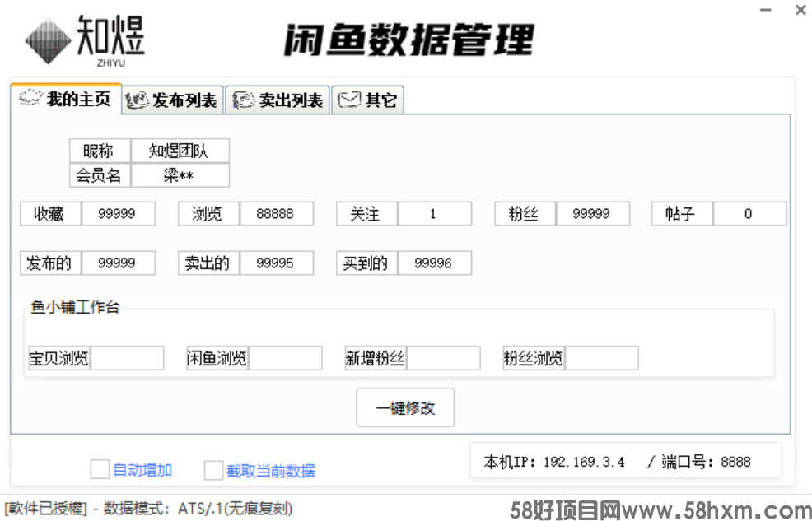812x521 pixels.
Task: Select the 发布的 value field
Action: coord(119,263)
